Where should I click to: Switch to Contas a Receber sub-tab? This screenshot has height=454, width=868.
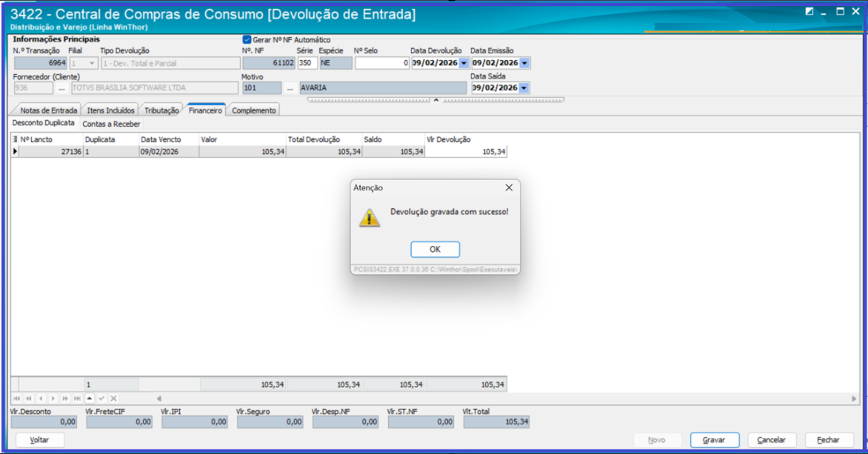(x=111, y=124)
